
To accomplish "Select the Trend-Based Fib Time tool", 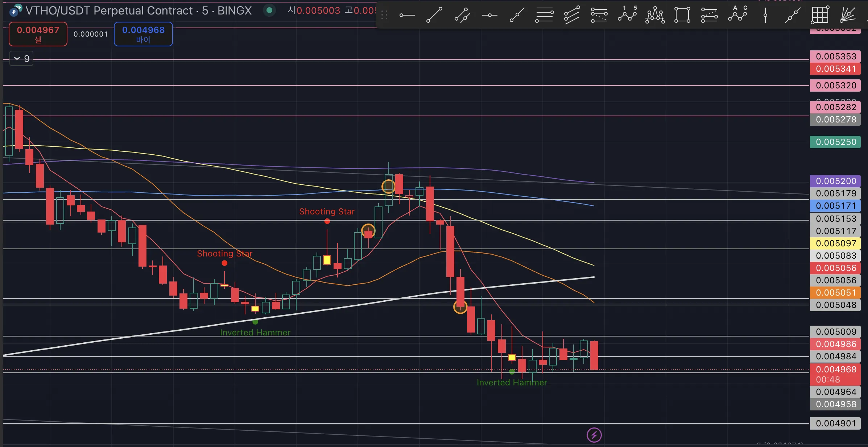I will pyautogui.click(x=709, y=15).
